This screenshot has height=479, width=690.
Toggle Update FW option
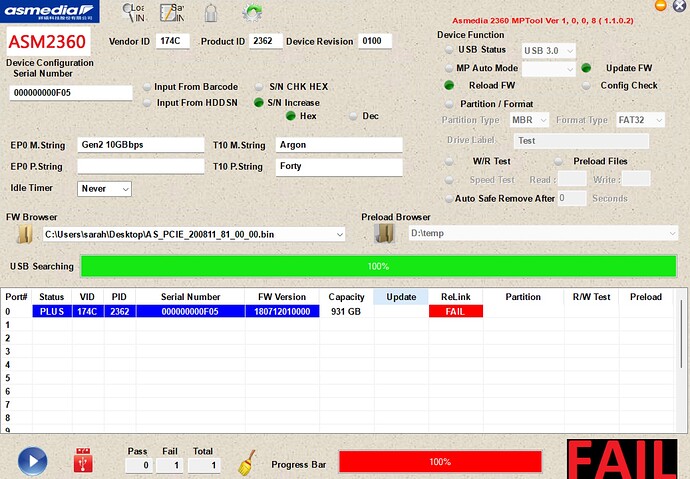586,68
